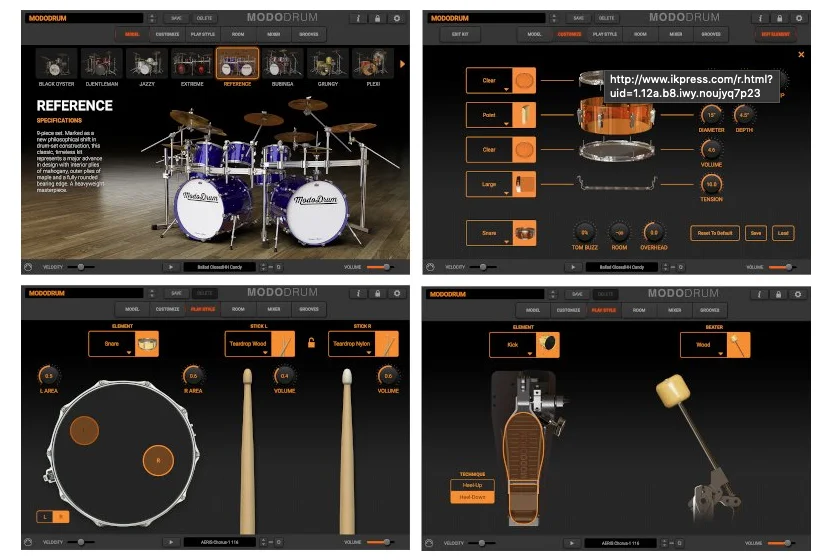Open gear settings in Reference kit window
The image size is (830, 560).
(x=397, y=19)
